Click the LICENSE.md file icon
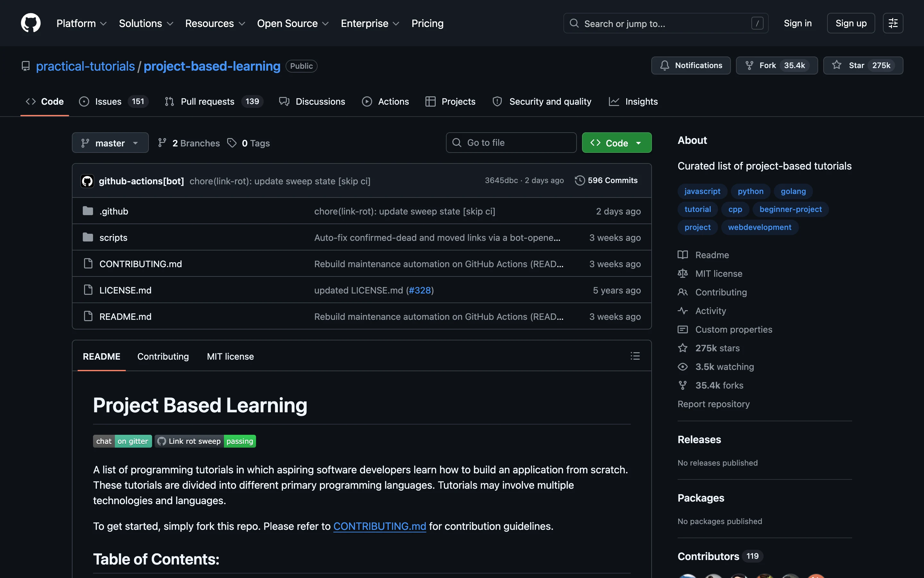 pyautogui.click(x=88, y=290)
